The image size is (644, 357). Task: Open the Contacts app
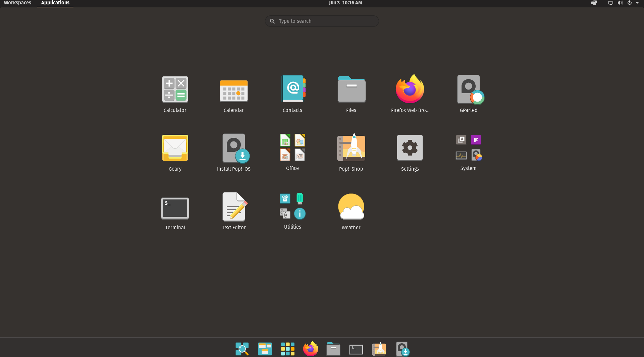coord(293,89)
